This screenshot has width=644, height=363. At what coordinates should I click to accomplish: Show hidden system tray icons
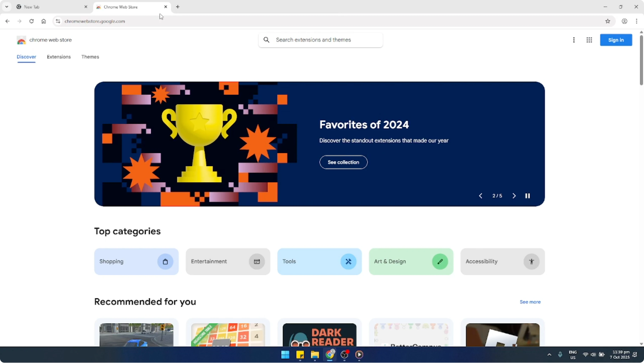click(x=549, y=355)
